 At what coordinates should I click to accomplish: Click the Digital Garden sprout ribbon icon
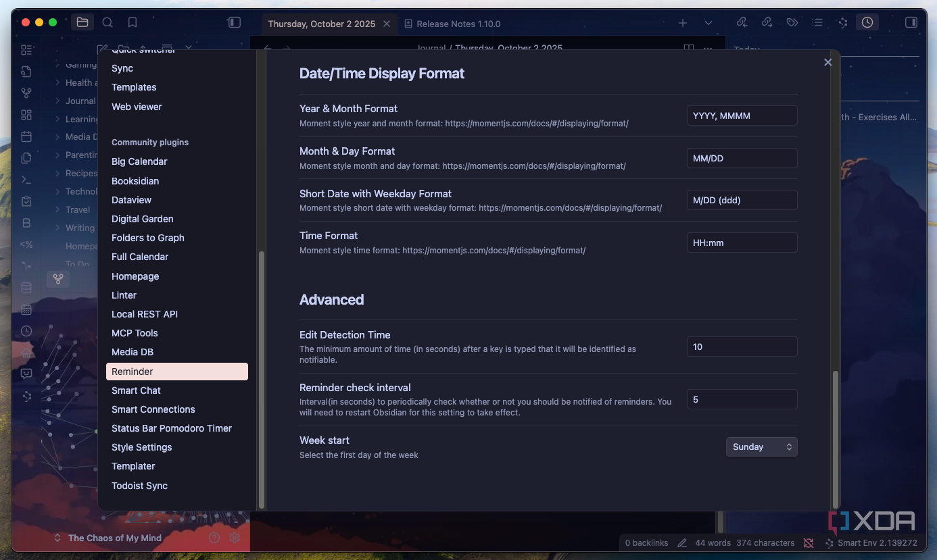click(26, 266)
